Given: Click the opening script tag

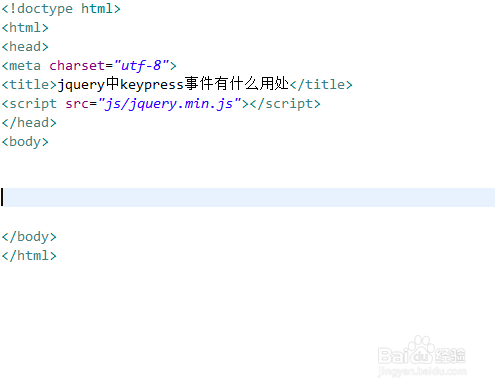Looking at the screenshot, I should [29, 104].
